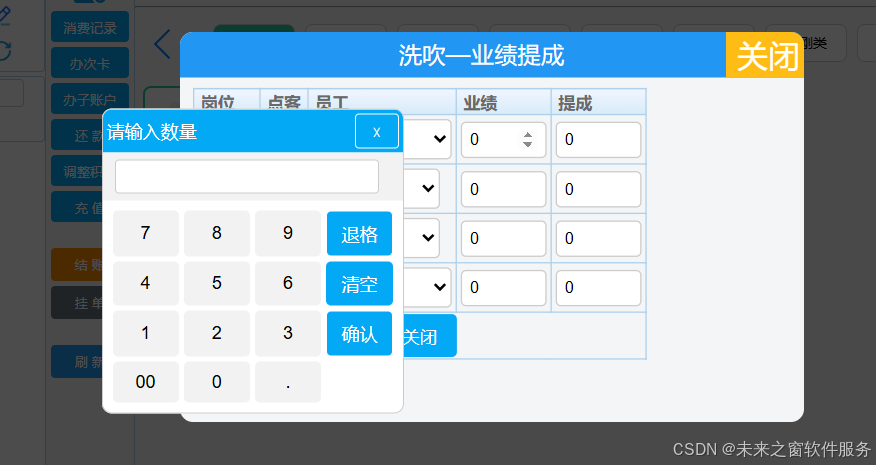
Task: Click keypad digit 5
Action: tap(217, 283)
